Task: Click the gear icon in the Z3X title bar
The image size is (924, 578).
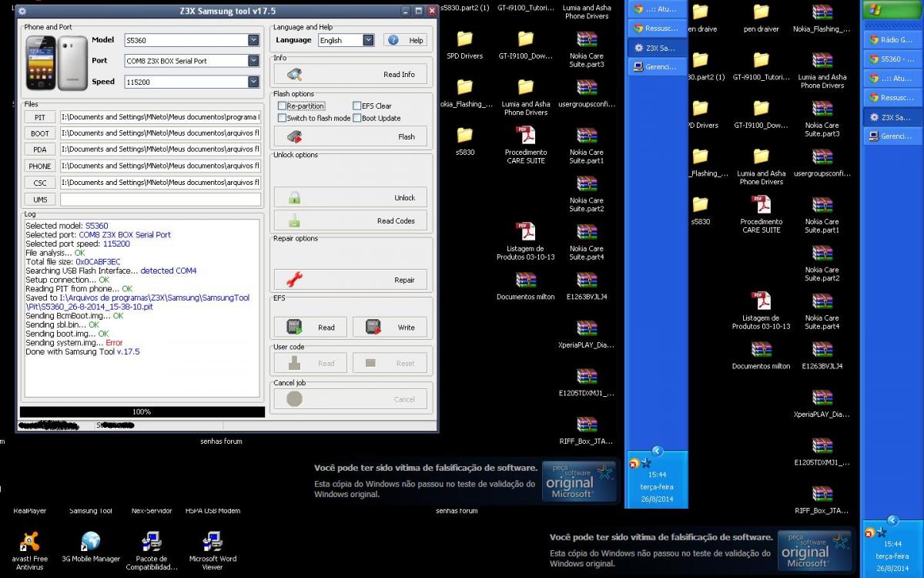Action: click(22, 12)
